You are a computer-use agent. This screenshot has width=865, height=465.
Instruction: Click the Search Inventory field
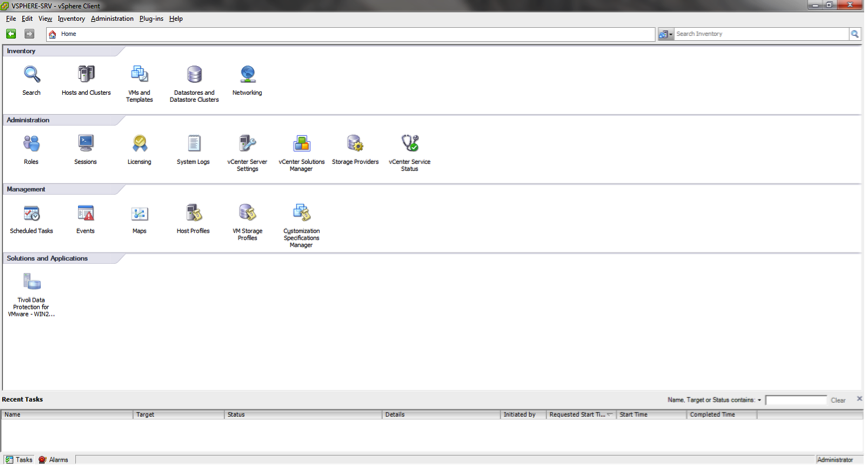761,34
